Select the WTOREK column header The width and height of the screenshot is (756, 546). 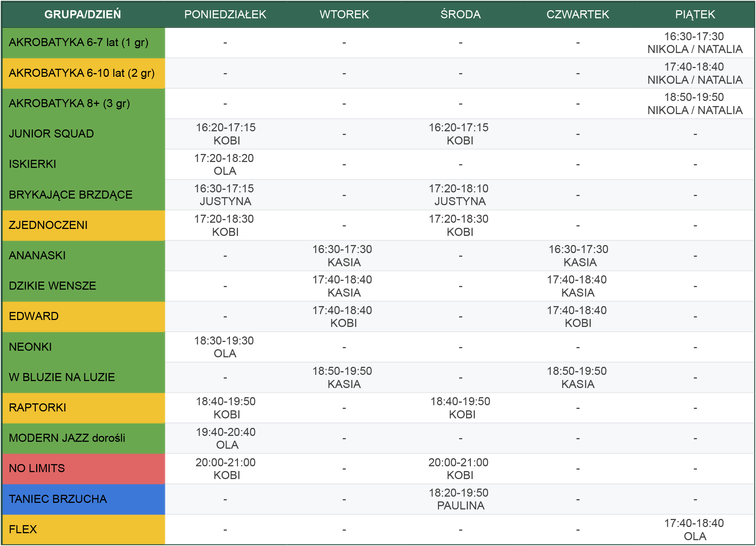(344, 14)
